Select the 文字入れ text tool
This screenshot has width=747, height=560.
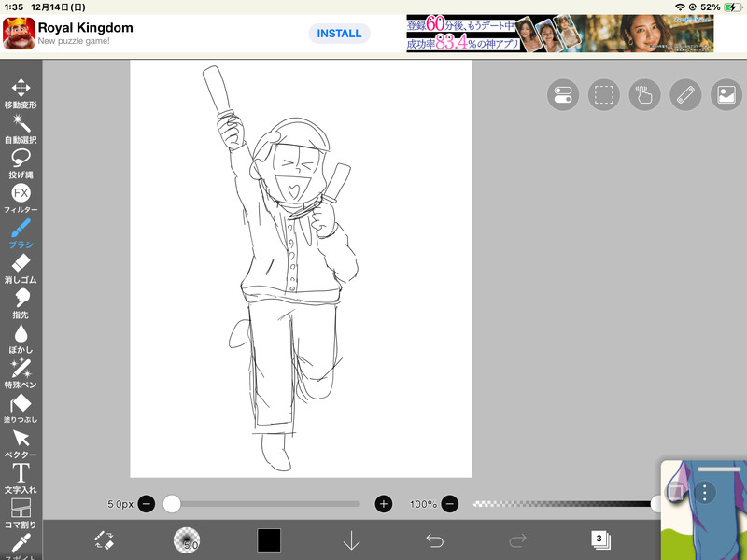click(x=21, y=478)
